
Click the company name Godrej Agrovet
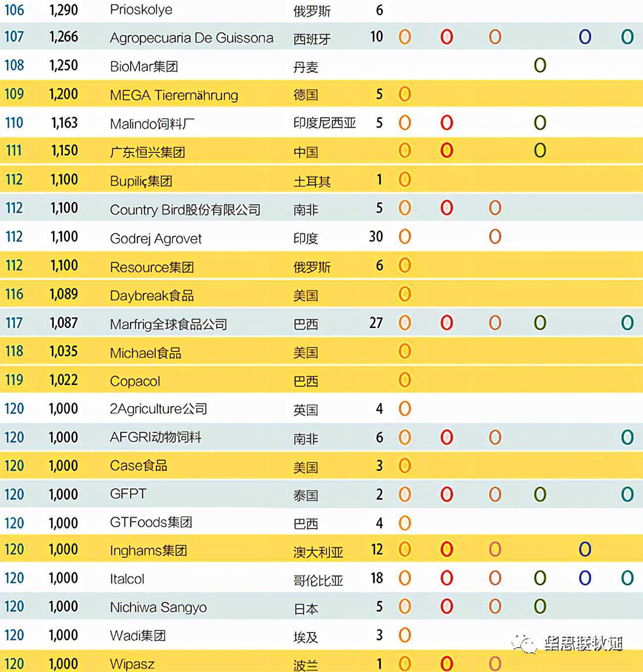pyautogui.click(x=155, y=239)
